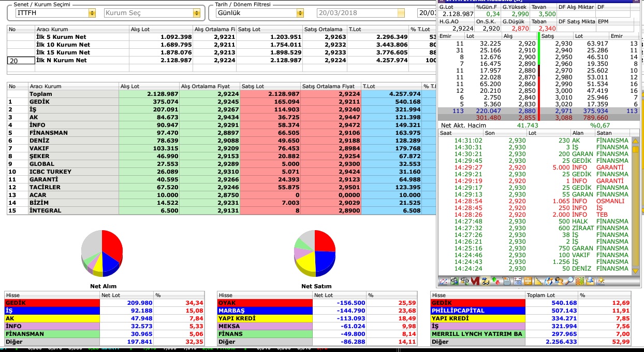Screen dimensions: 644x352
Task: Sort by Satış Lot column in broker table
Action: click(x=270, y=87)
